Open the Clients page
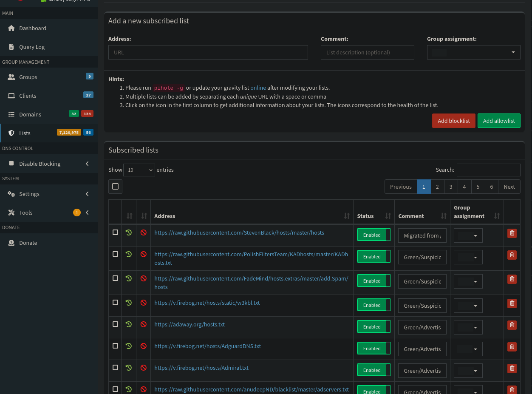This screenshot has height=394, width=532. click(x=49, y=96)
